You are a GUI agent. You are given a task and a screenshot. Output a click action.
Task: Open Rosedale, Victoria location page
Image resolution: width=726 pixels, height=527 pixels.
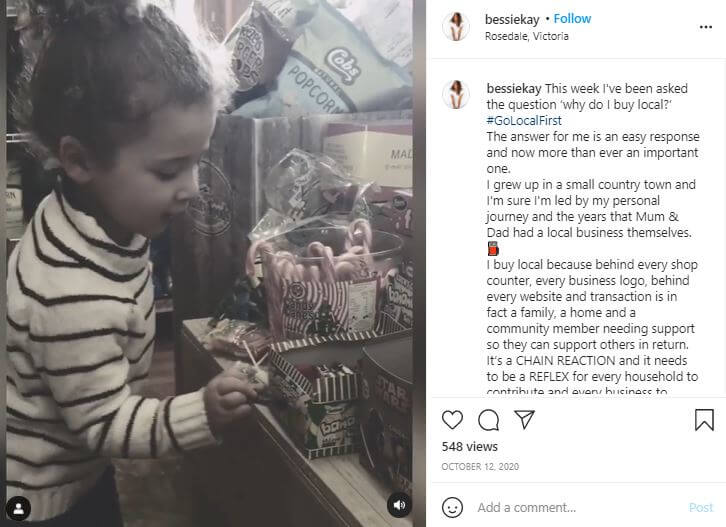point(526,36)
